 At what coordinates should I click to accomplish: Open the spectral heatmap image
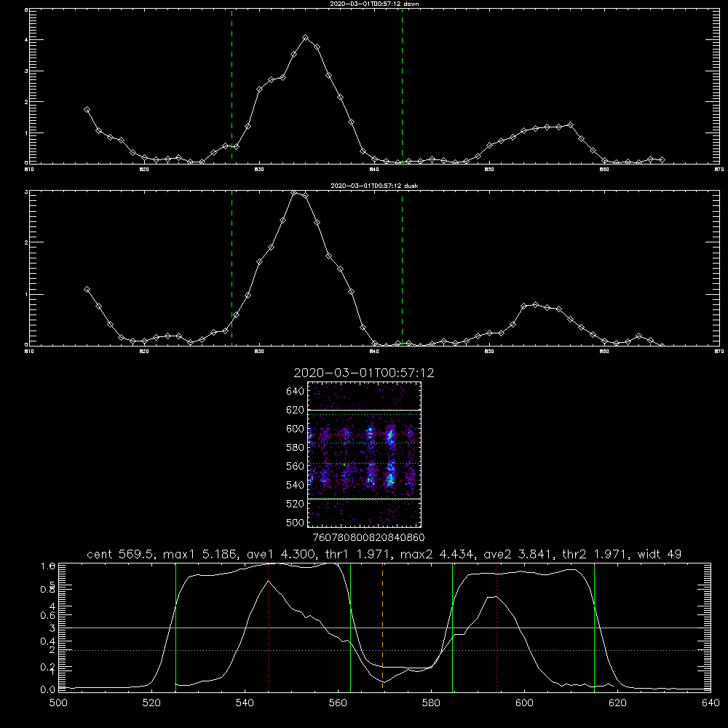365,454
